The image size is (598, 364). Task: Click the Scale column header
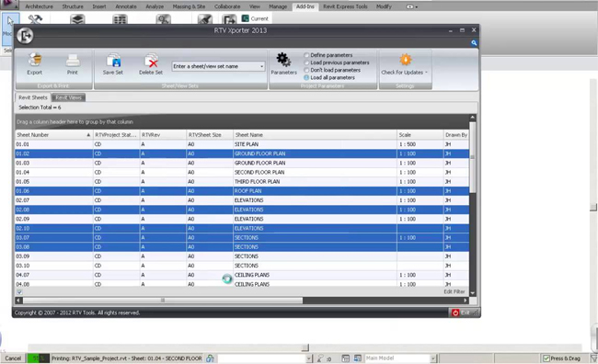point(420,135)
